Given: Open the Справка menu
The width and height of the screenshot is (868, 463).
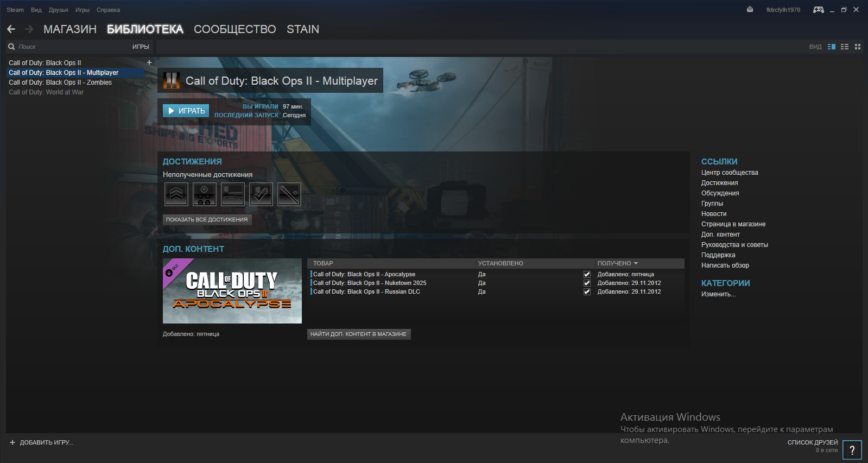Looking at the screenshot, I should [x=109, y=10].
